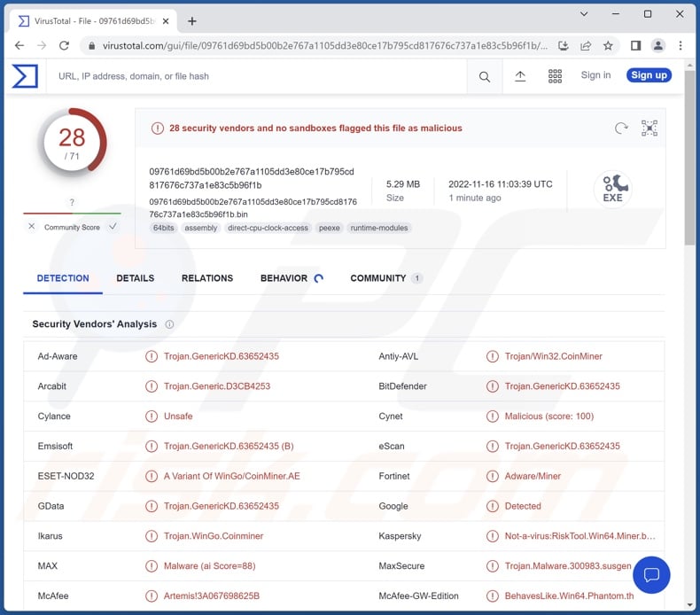Switch to the DETAILS tab
This screenshot has height=615, width=700.
136,278
